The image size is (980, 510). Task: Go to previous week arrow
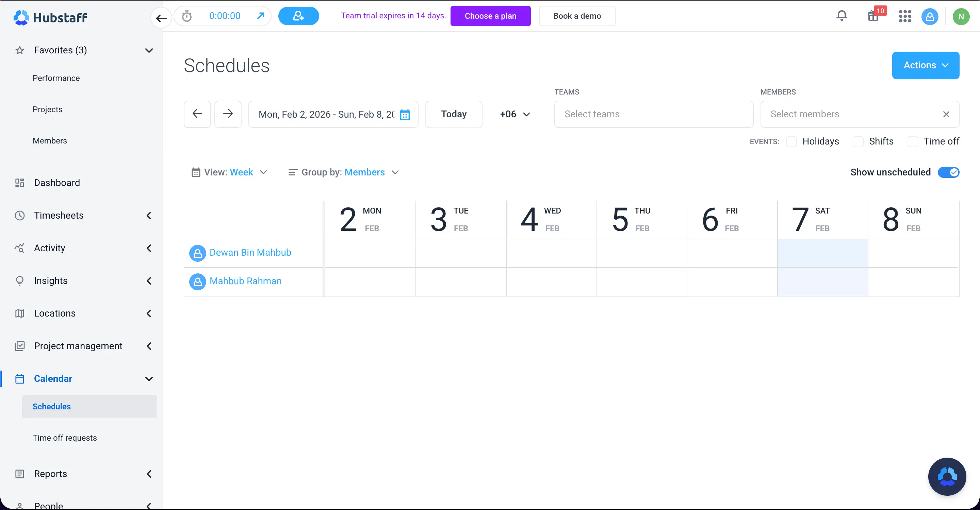(x=197, y=114)
